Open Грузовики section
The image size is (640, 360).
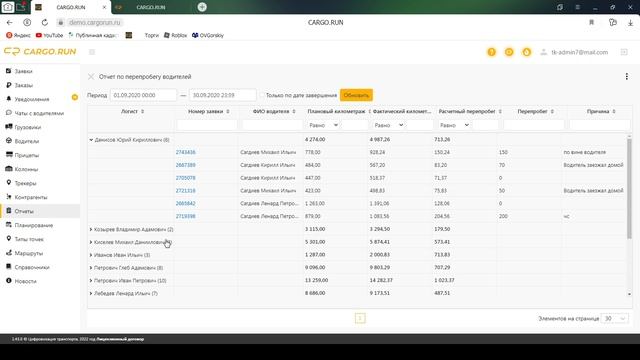28,127
